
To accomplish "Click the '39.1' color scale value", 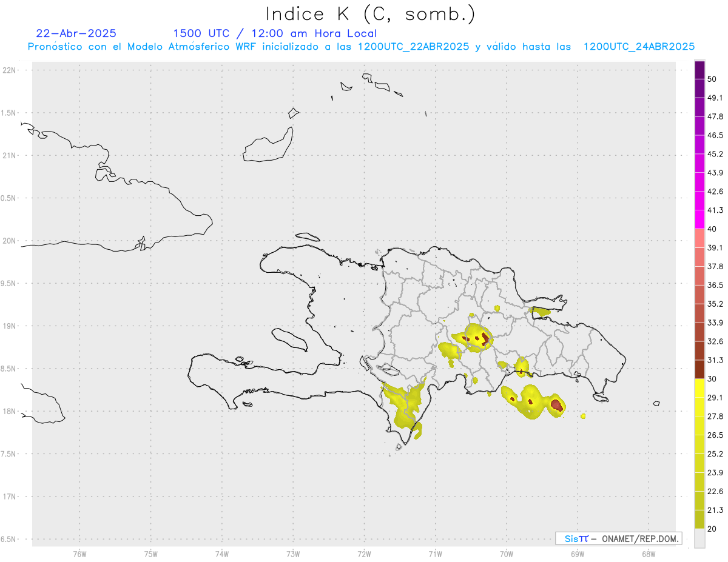I will tap(715, 247).
